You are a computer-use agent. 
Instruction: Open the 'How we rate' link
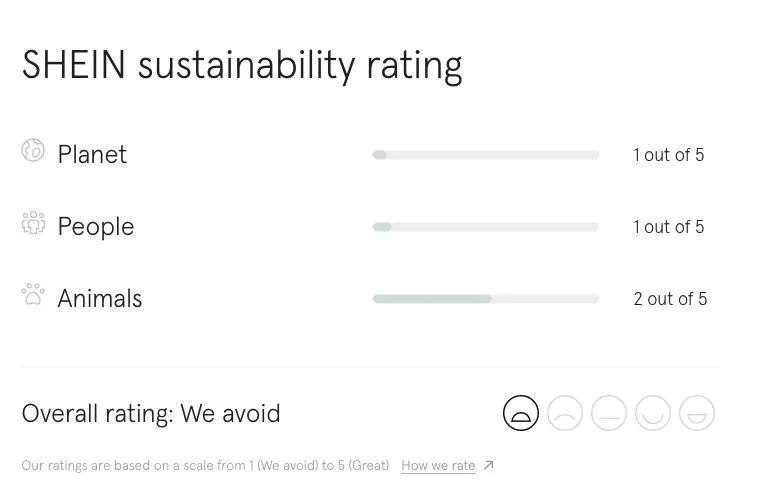coord(438,466)
